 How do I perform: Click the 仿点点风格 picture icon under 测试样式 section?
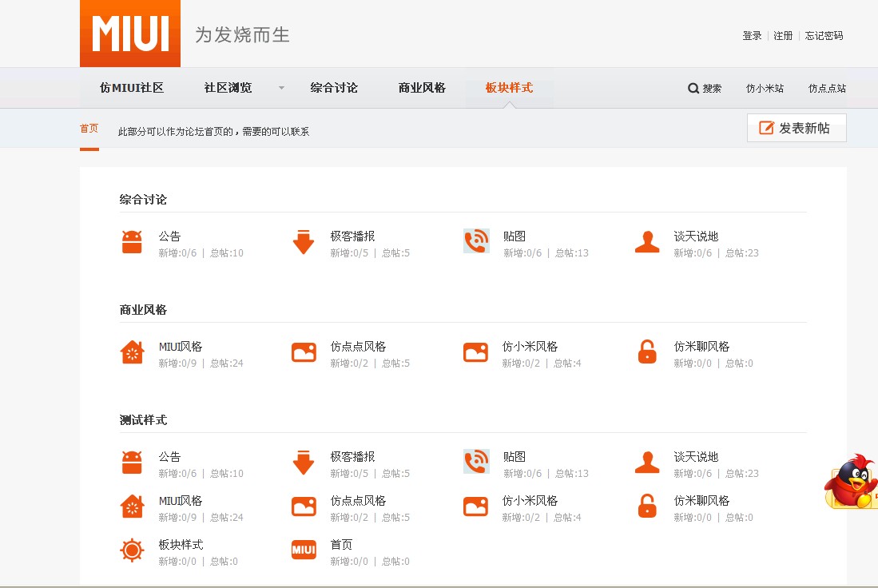coord(304,507)
